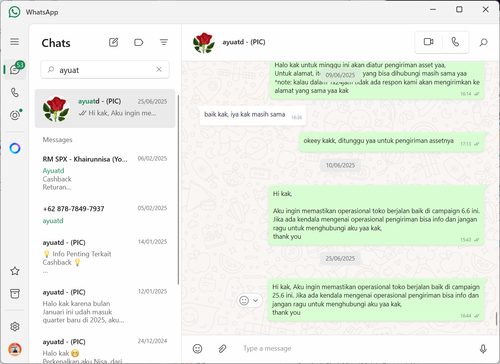500x364 pixels.
Task: Open +62 878-7849-7937 message result
Action: click(x=105, y=215)
